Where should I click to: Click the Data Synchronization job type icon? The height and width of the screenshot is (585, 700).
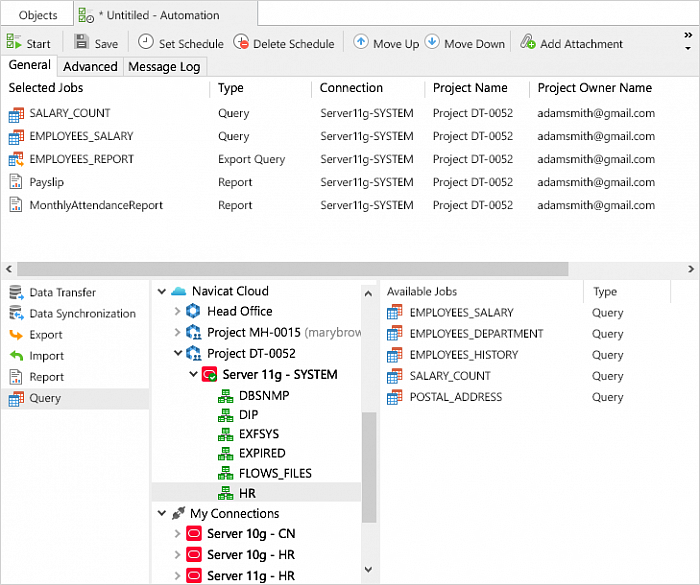pos(16,313)
